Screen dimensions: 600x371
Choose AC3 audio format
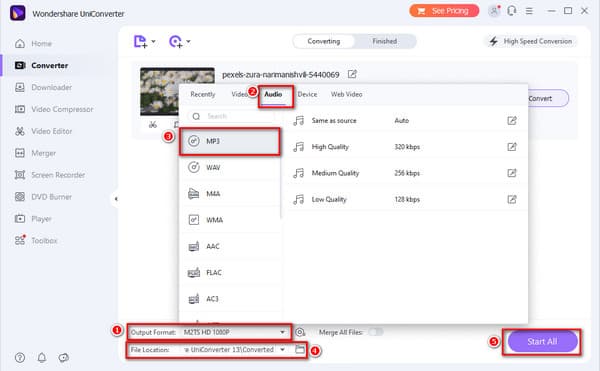pos(230,299)
